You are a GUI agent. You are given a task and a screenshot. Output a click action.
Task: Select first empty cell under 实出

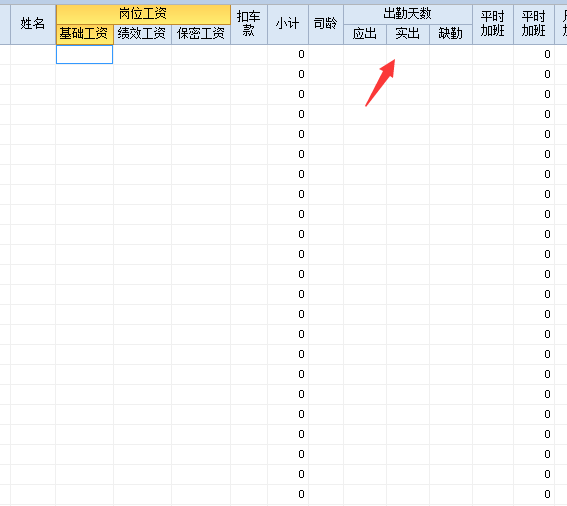click(x=408, y=55)
